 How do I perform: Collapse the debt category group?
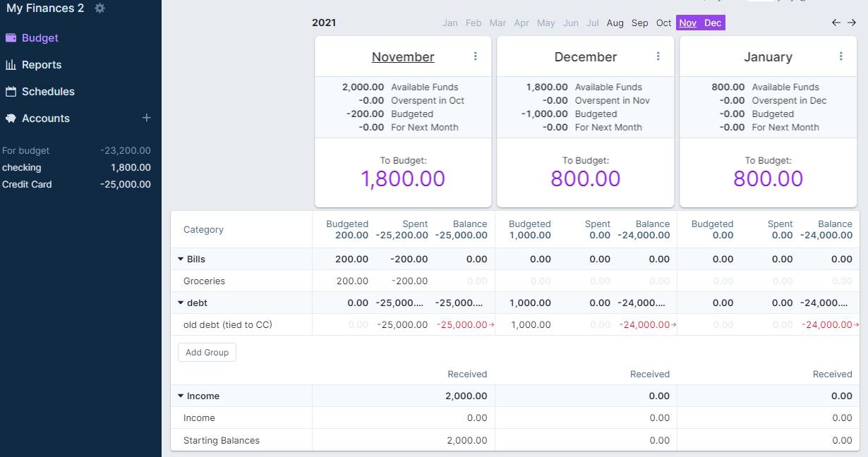[x=181, y=303]
